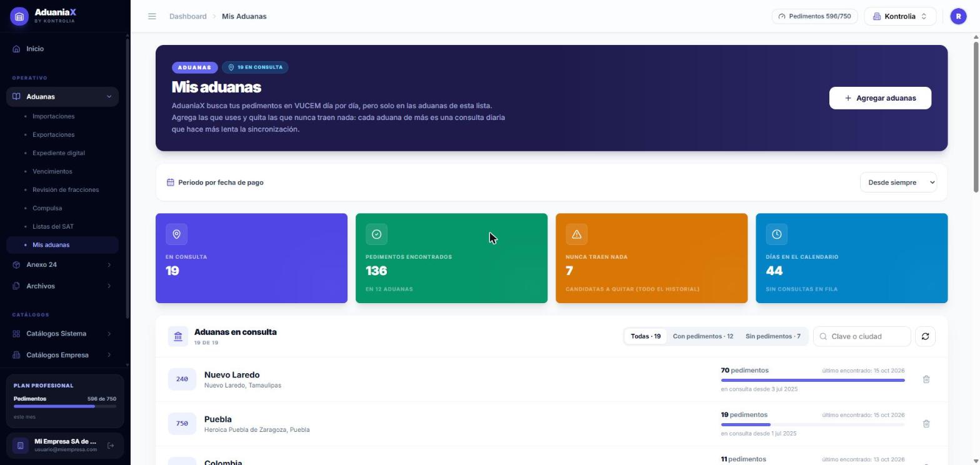Follow the Dashboard breadcrumb link

pos(187,16)
